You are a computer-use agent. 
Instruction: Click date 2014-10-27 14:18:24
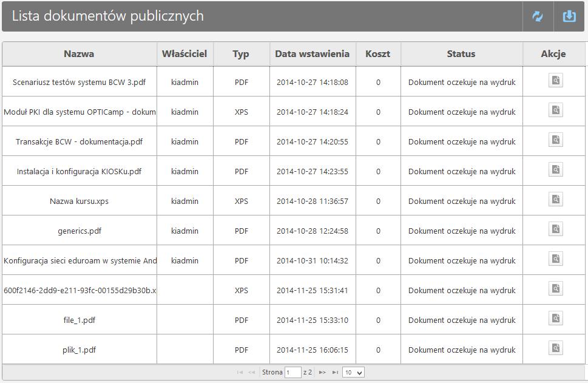click(x=313, y=112)
